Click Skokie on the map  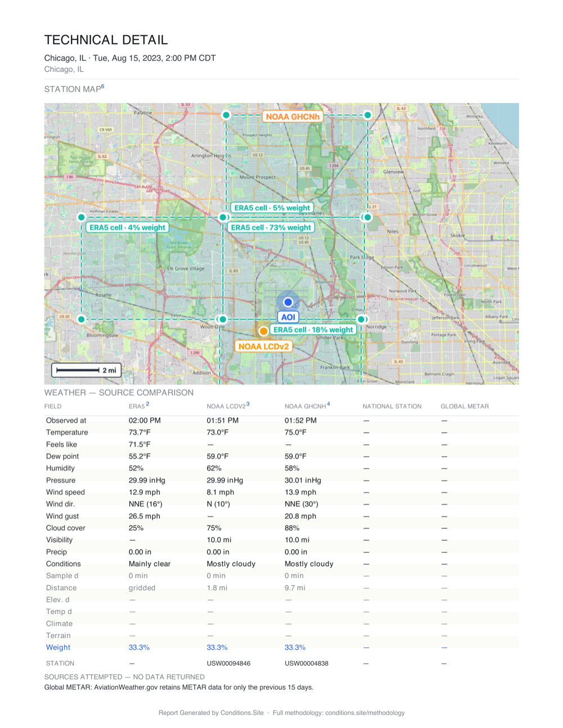coord(458,235)
